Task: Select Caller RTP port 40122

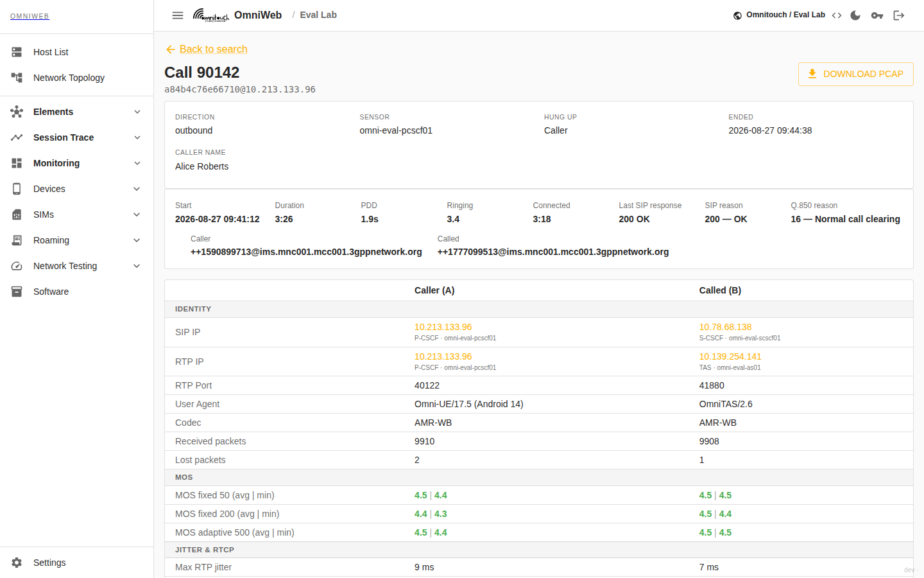Action: (x=427, y=385)
